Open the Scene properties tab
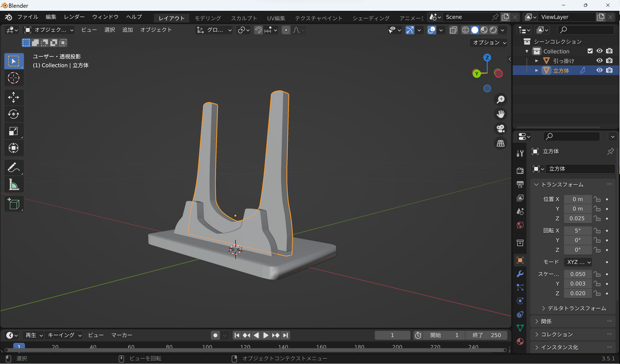620x364 pixels. pyautogui.click(x=520, y=212)
